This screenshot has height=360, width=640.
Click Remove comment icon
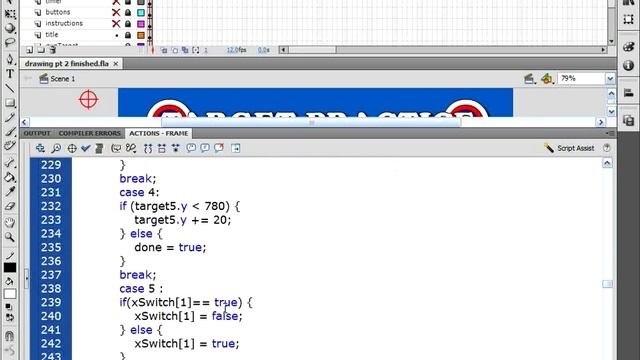point(219,148)
